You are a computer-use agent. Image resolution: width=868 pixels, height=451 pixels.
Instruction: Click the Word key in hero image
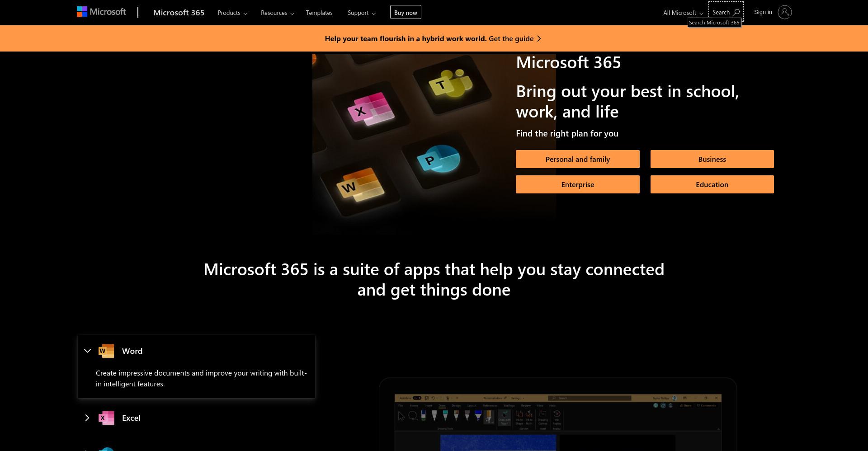point(360,186)
